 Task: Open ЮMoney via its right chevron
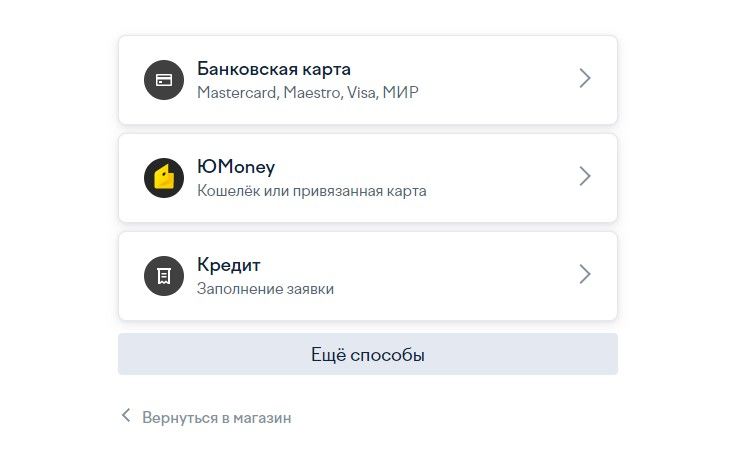pos(585,176)
